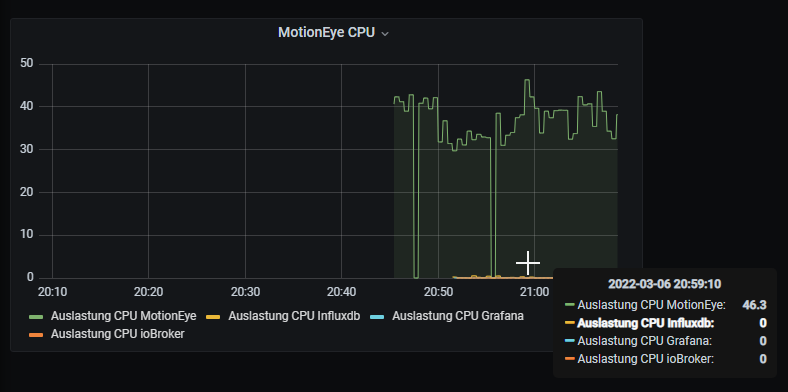This screenshot has width=788, height=392.
Task: Toggle the Auslastung CPU MotionEye series label
Action: (123, 316)
